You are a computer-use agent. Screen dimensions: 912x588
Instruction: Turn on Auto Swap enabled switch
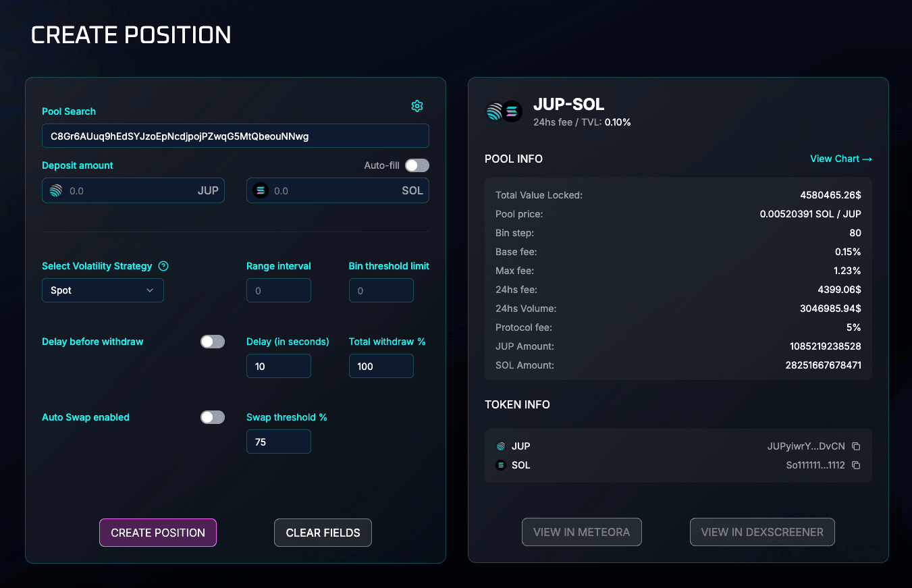(x=213, y=417)
